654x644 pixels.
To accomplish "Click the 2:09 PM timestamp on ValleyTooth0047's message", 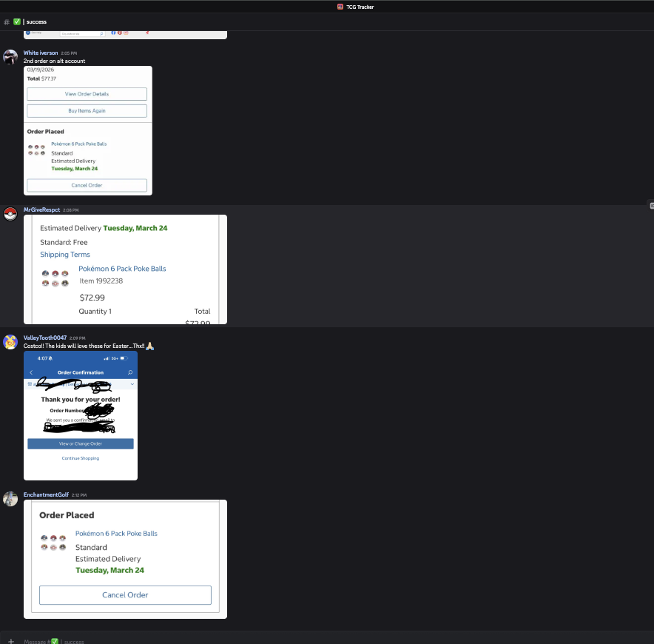I will click(78, 338).
